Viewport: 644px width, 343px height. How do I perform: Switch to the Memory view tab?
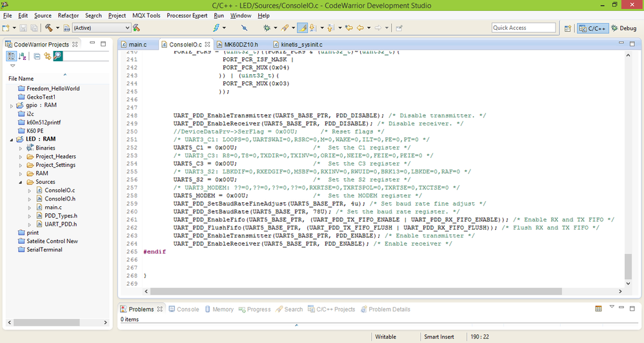point(219,309)
